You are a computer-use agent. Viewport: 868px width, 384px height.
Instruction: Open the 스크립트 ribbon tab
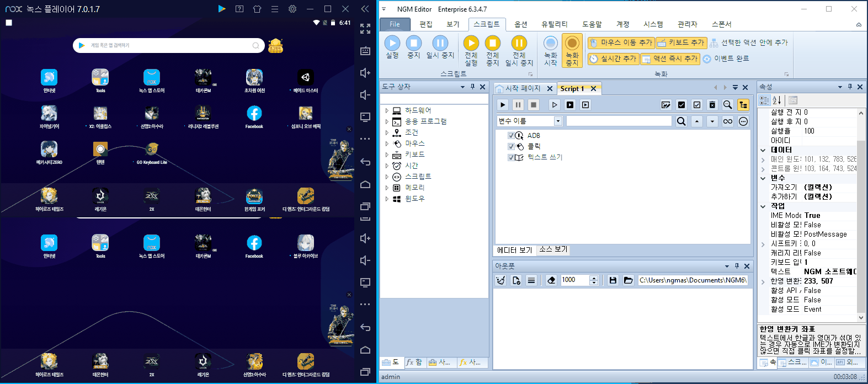tap(486, 24)
